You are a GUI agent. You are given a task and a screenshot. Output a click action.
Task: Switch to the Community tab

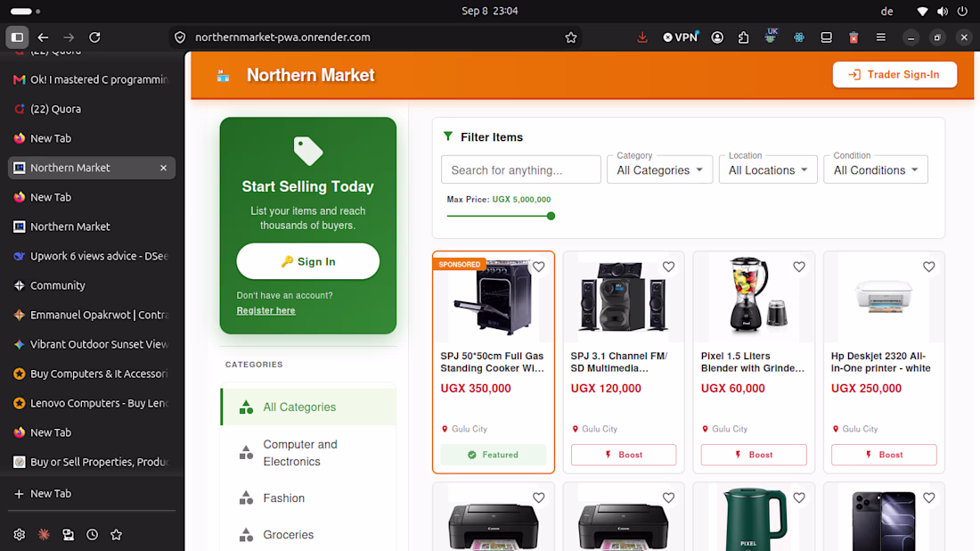[91, 285]
